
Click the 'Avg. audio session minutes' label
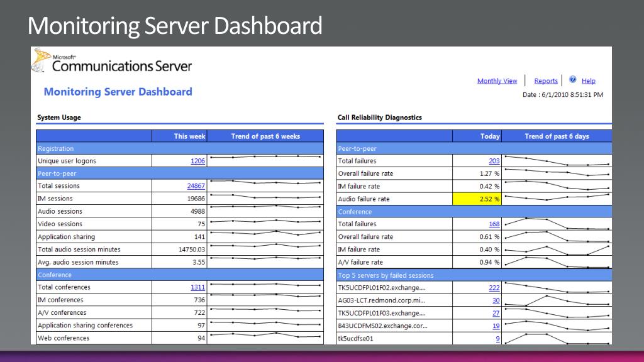point(78,262)
